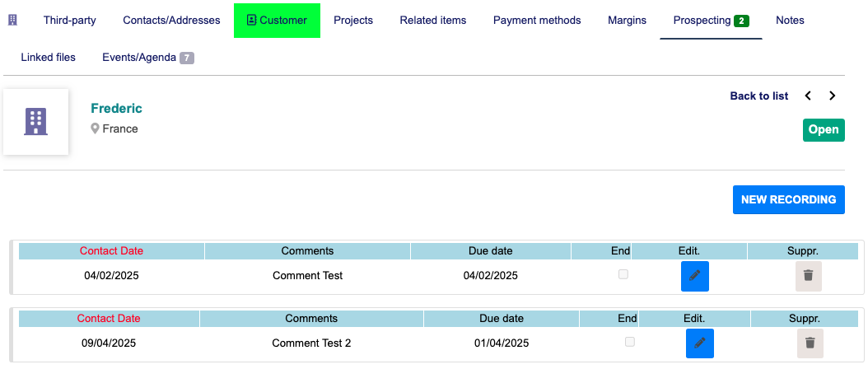The image size is (868, 369).
Task: Select the Payment methods tab
Action: (537, 20)
